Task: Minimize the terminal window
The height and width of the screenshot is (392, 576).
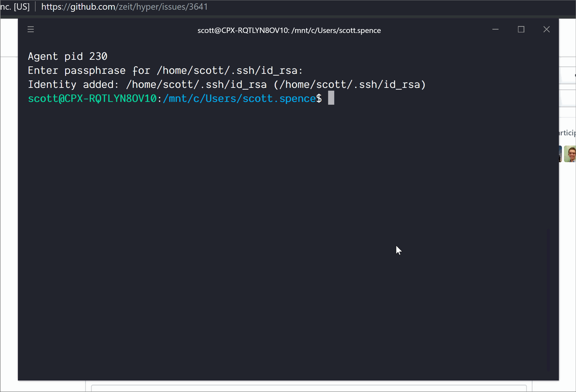Action: (495, 29)
